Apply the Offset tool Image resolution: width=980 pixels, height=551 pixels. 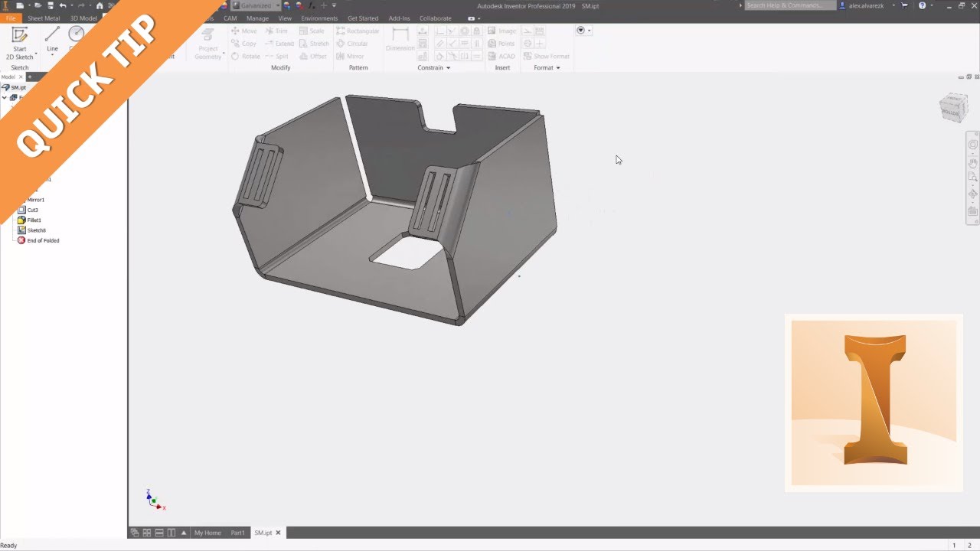tap(313, 57)
